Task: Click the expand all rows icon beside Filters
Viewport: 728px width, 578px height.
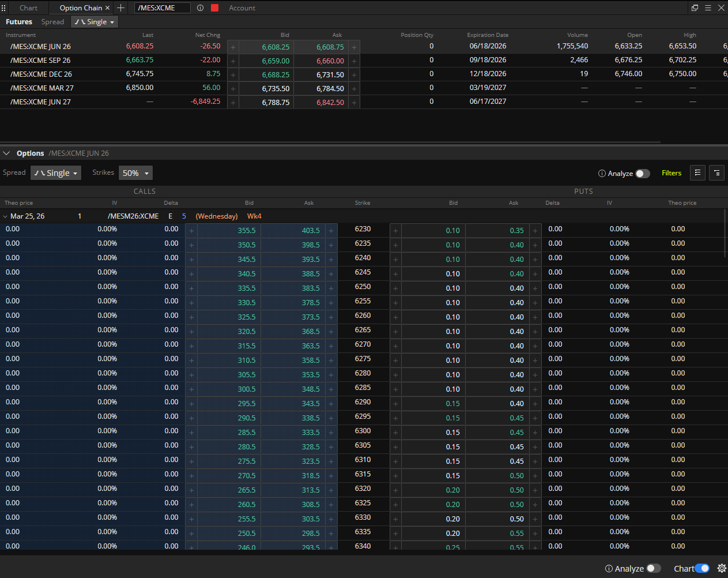Action: pos(697,173)
